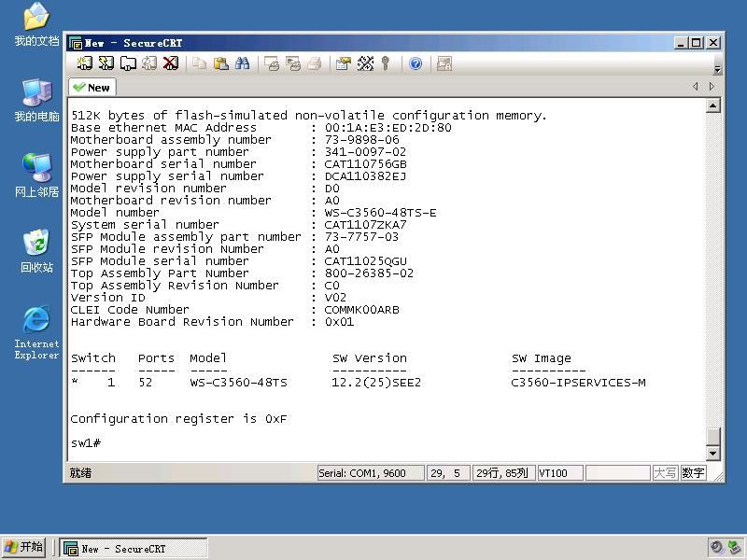Click the SecureCRT title bar icon
Image resolution: width=747 pixels, height=560 pixels.
coord(76,43)
